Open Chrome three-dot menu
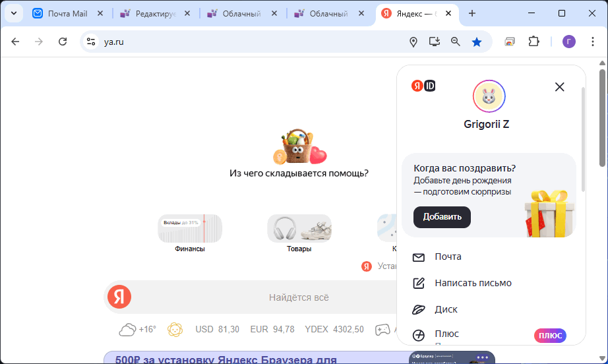Image resolution: width=608 pixels, height=364 pixels. 592,42
